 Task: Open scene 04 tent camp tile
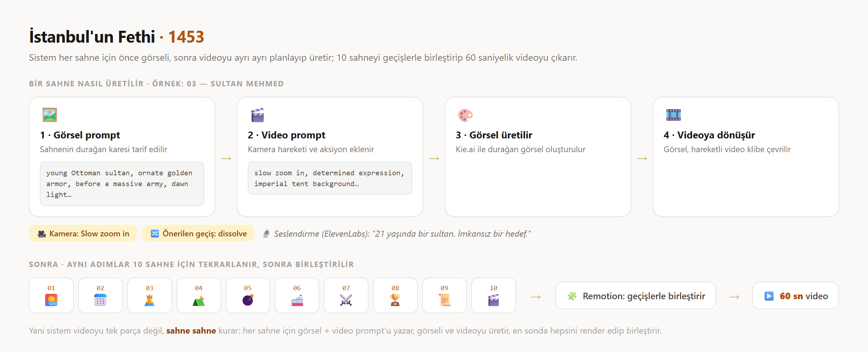click(x=199, y=295)
